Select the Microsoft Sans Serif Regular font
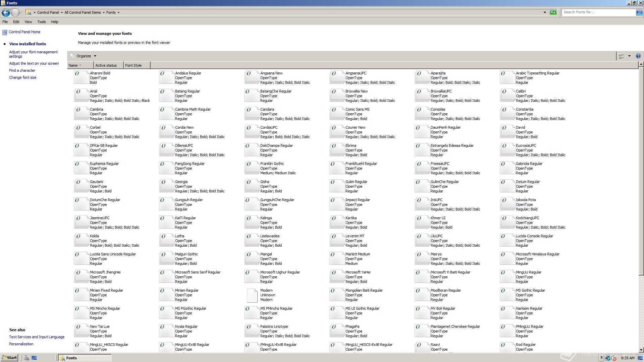644x362 pixels. 190,277
